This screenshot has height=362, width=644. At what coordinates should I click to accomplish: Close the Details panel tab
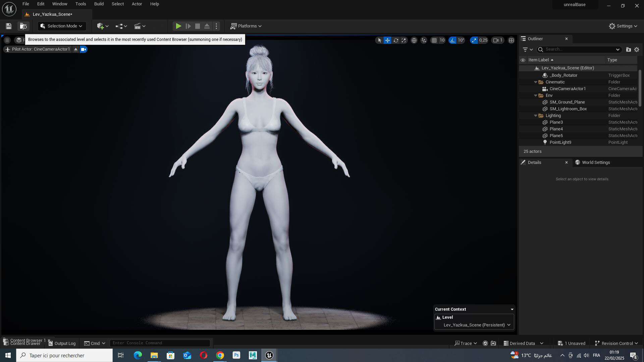[567, 163]
